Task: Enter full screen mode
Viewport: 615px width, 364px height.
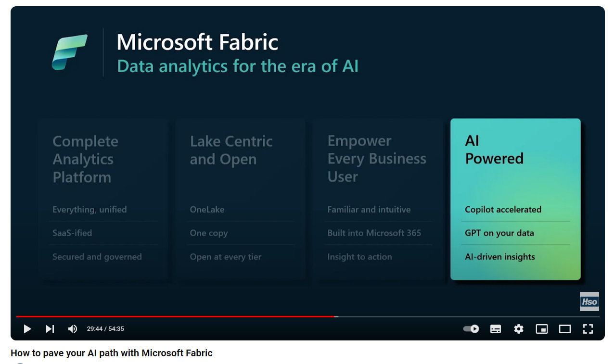Action: pos(588,329)
